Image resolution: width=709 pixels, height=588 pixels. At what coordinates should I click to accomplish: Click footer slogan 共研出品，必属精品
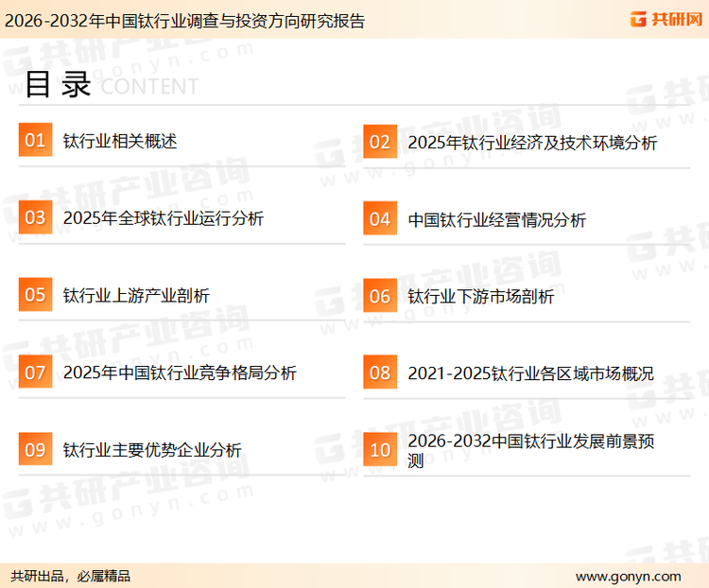(x=71, y=577)
